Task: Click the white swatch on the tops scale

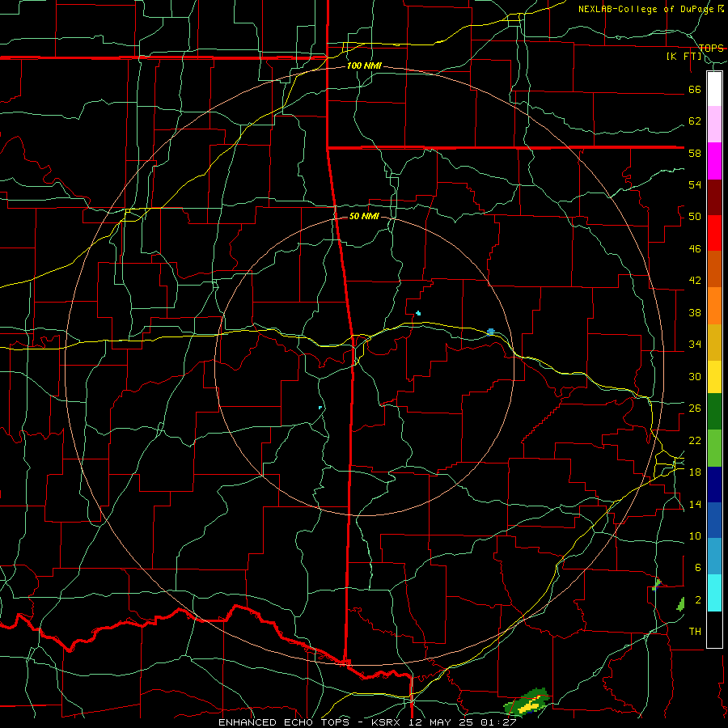Action: [x=714, y=89]
